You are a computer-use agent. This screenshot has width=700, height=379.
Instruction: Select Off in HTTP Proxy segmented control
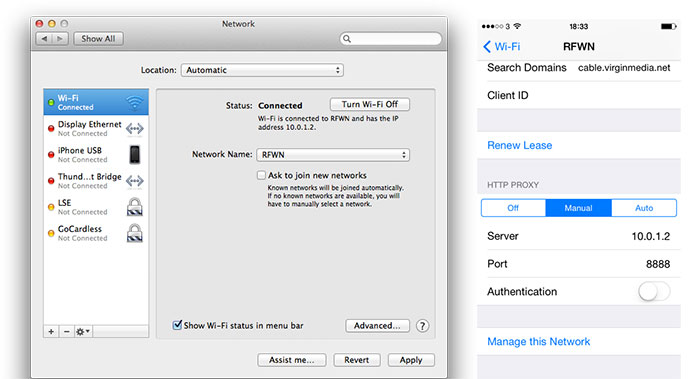(x=513, y=208)
